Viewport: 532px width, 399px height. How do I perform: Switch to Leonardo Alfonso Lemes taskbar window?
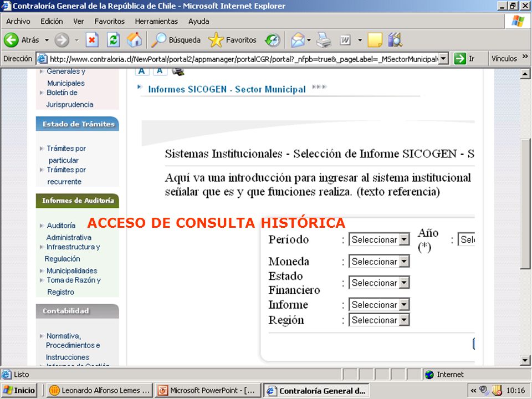pos(100,391)
